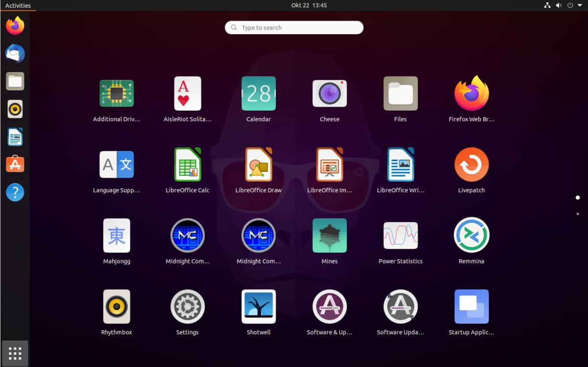
Task: Click the Activities button in top bar
Action: 18,5
